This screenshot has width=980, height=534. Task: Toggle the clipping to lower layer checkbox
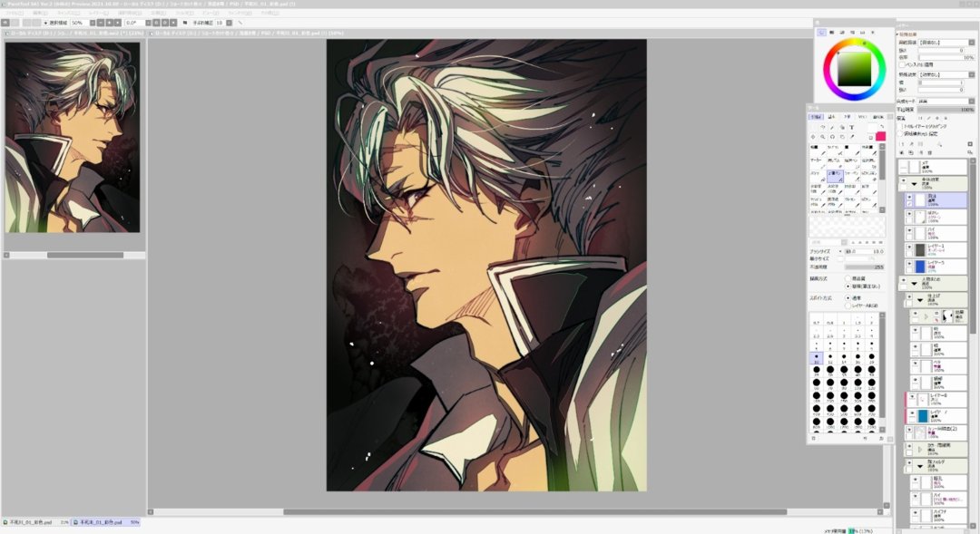tap(899, 126)
